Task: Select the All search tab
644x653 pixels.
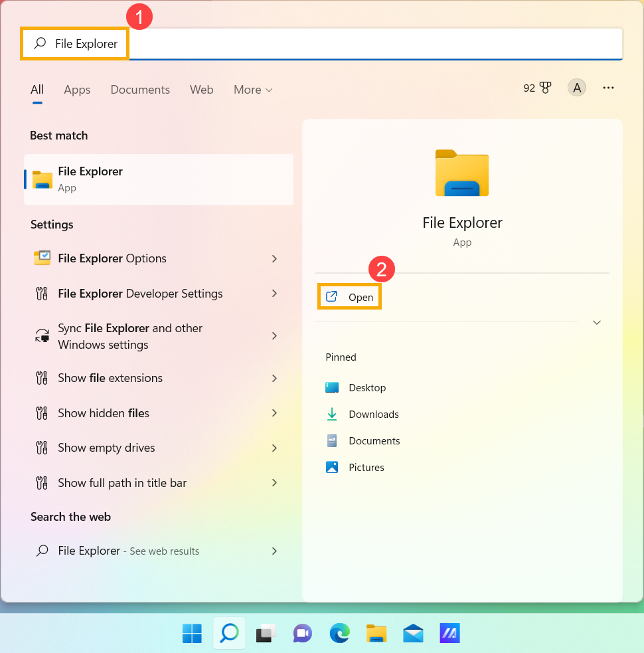Action: click(37, 90)
